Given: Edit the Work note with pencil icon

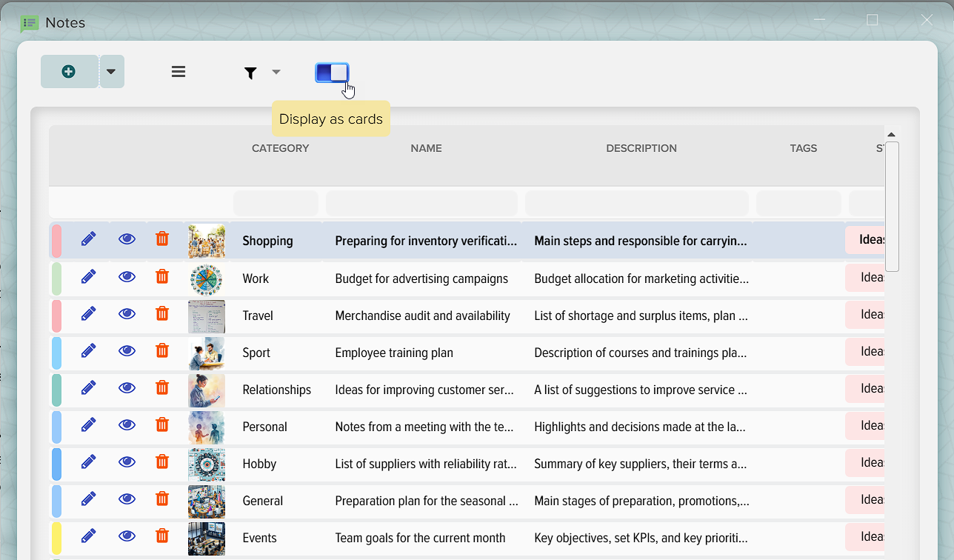Looking at the screenshot, I should tap(89, 276).
